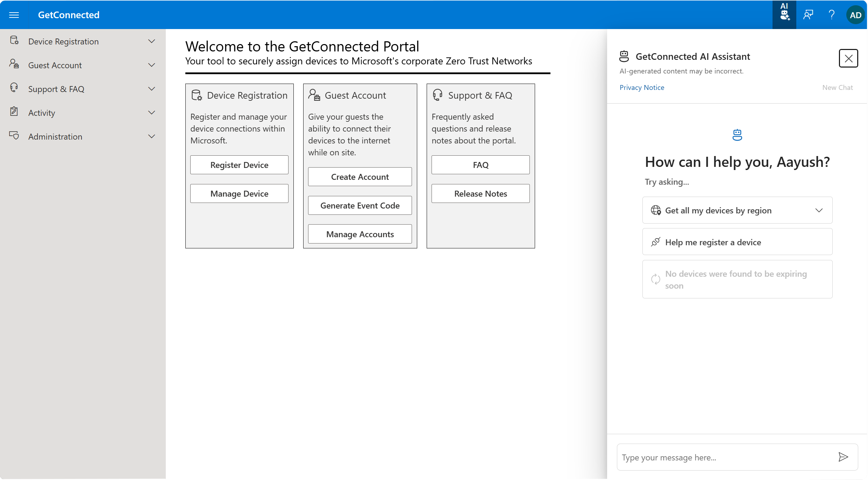The height and width of the screenshot is (480, 868).
Task: Open the Privacy Notice link
Action: [642, 87]
